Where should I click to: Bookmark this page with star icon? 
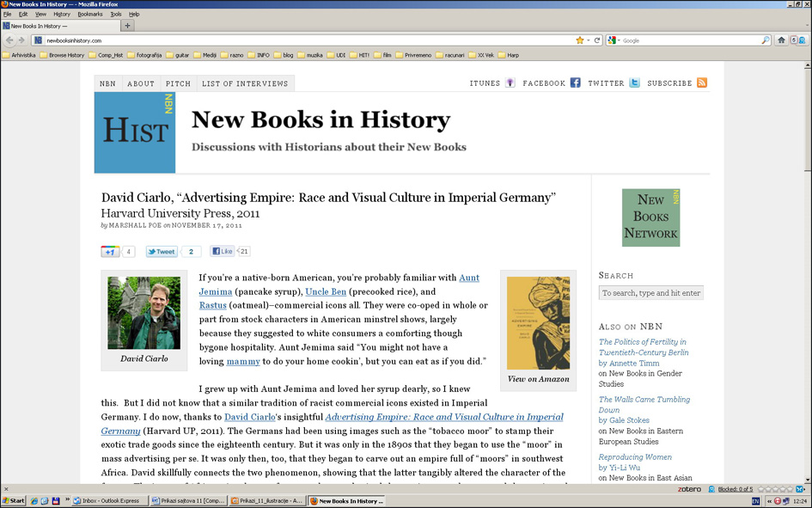point(580,40)
